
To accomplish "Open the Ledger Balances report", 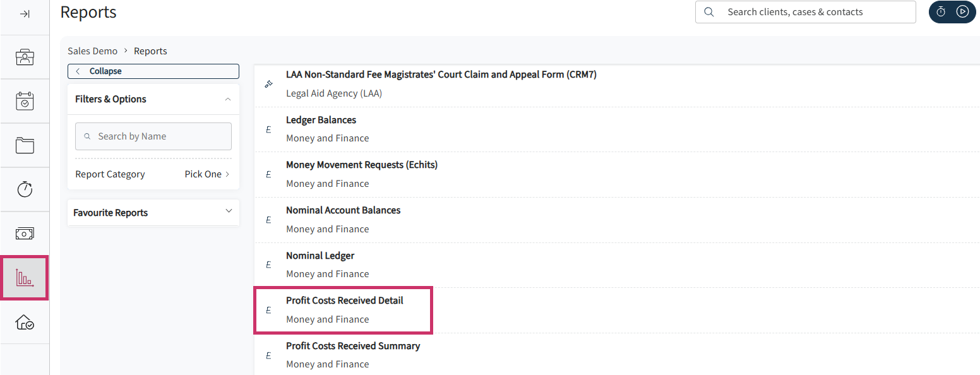I will click(321, 120).
